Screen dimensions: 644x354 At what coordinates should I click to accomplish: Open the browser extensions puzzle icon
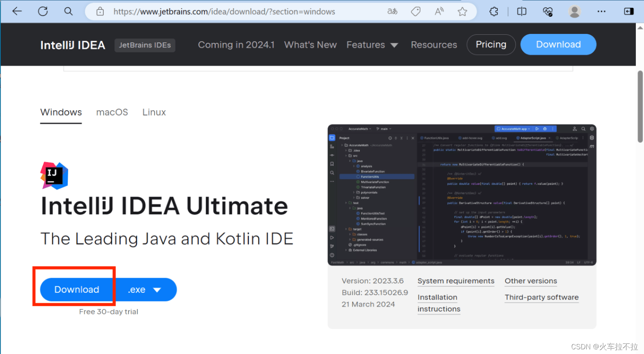pyautogui.click(x=494, y=12)
